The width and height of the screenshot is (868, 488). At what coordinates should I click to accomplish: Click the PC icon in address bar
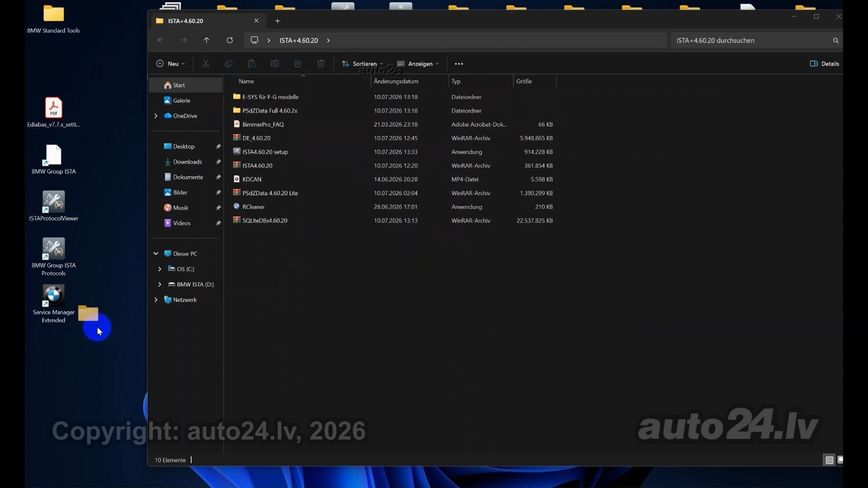(255, 40)
